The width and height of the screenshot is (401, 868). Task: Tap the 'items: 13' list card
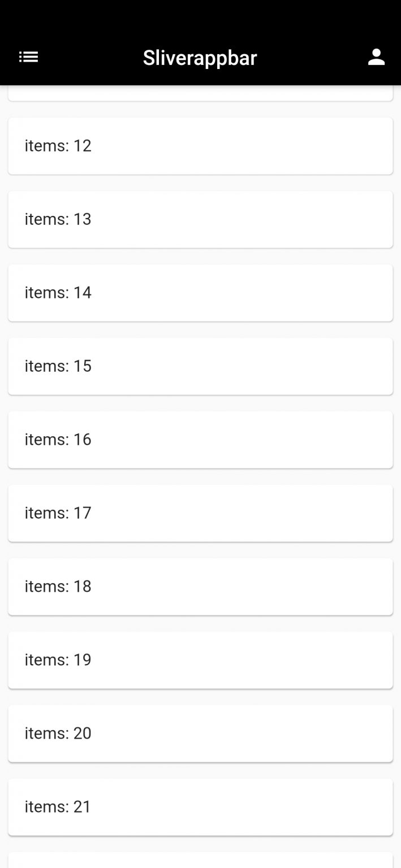pyautogui.click(x=200, y=219)
